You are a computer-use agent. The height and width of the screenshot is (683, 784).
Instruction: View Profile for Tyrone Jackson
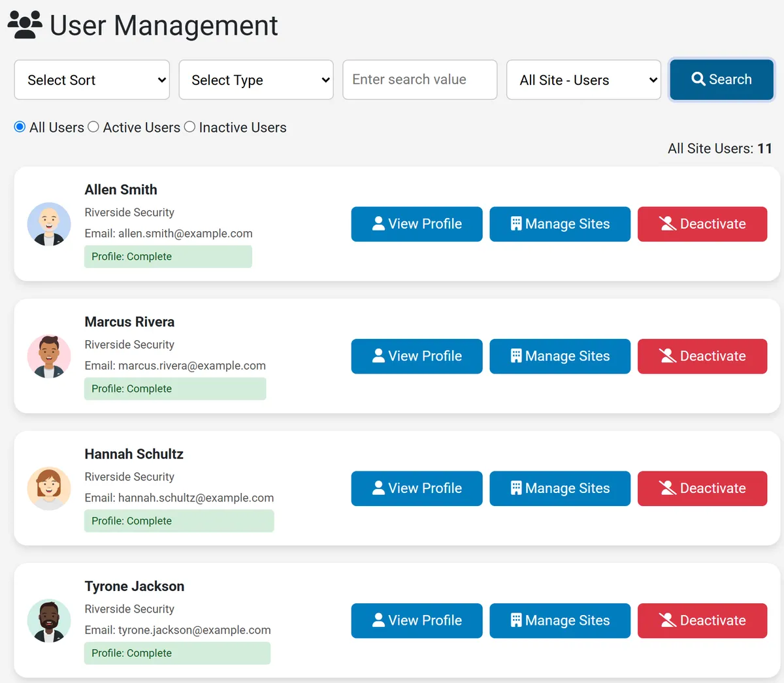click(x=417, y=621)
